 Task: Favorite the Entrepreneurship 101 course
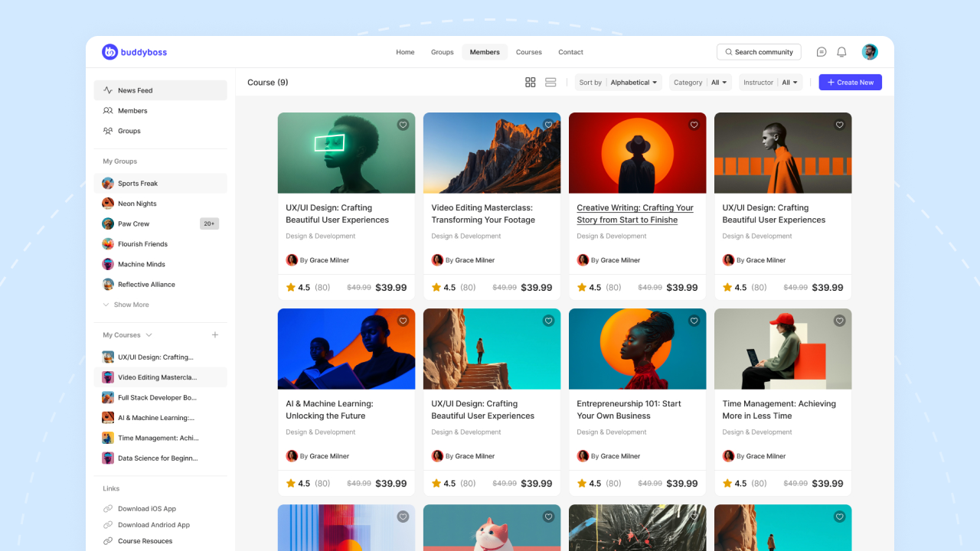(694, 321)
